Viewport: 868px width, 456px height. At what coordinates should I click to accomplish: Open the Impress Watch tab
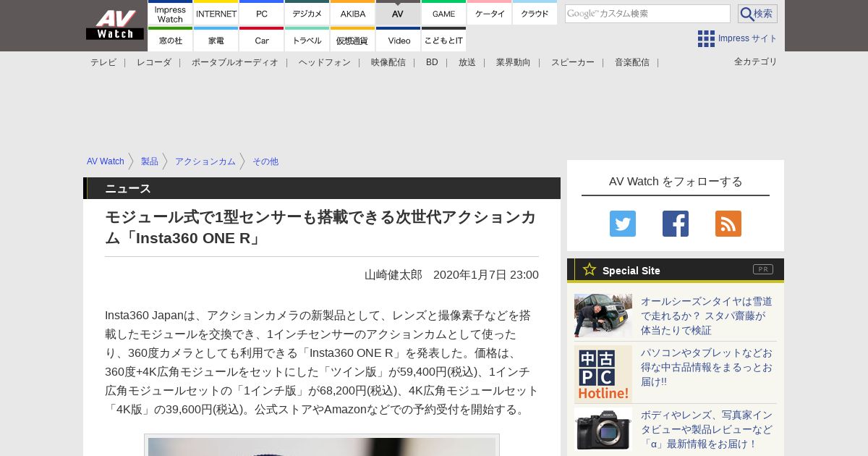tap(170, 12)
